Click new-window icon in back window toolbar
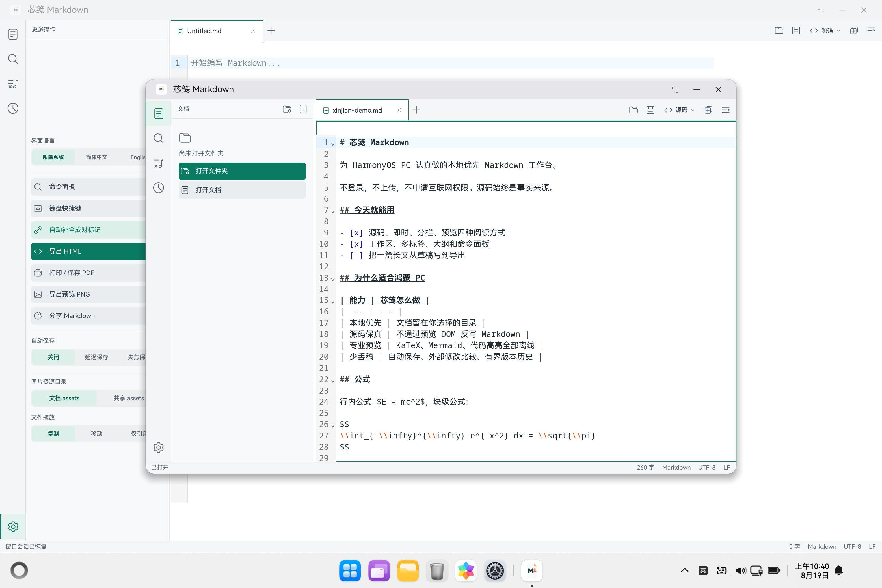 (x=854, y=30)
